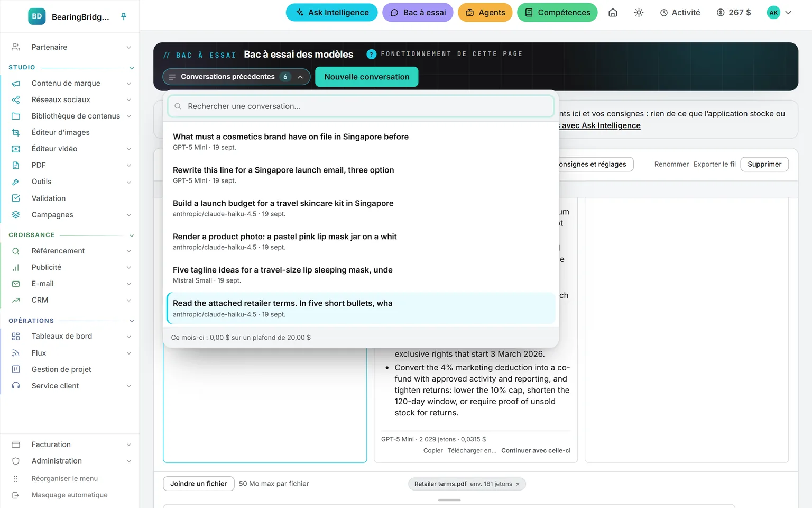Collapse the OPÉRATIONS section
812x508 pixels.
132,321
